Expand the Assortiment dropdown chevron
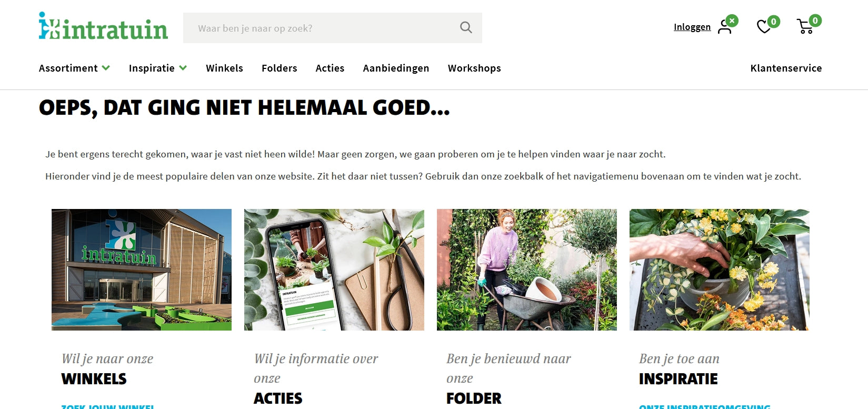The height and width of the screenshot is (409, 868). [x=106, y=68]
